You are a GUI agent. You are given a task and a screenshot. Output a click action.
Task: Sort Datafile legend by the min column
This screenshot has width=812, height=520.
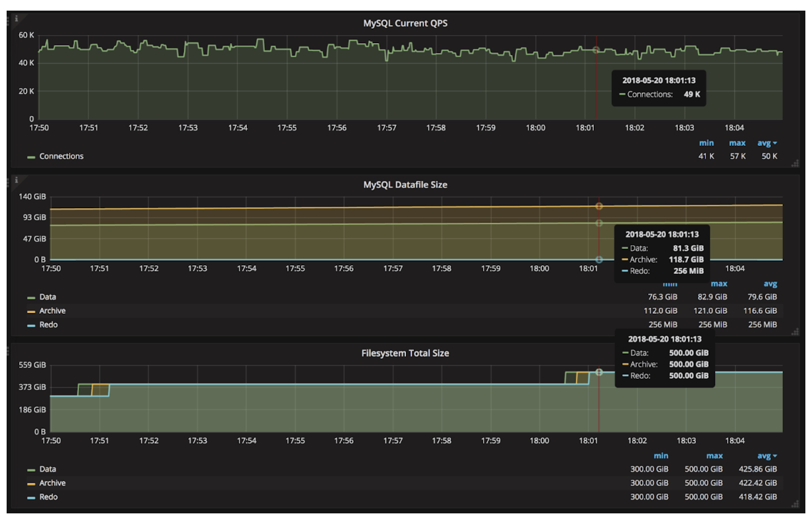669,283
